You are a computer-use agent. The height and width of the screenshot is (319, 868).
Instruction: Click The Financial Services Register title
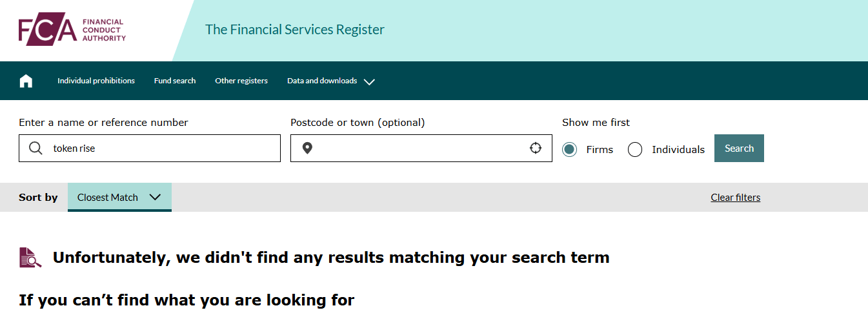[295, 30]
